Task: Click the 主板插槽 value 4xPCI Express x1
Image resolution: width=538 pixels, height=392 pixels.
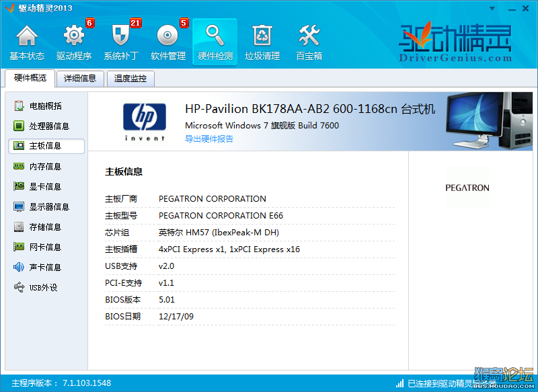Action: [229, 249]
